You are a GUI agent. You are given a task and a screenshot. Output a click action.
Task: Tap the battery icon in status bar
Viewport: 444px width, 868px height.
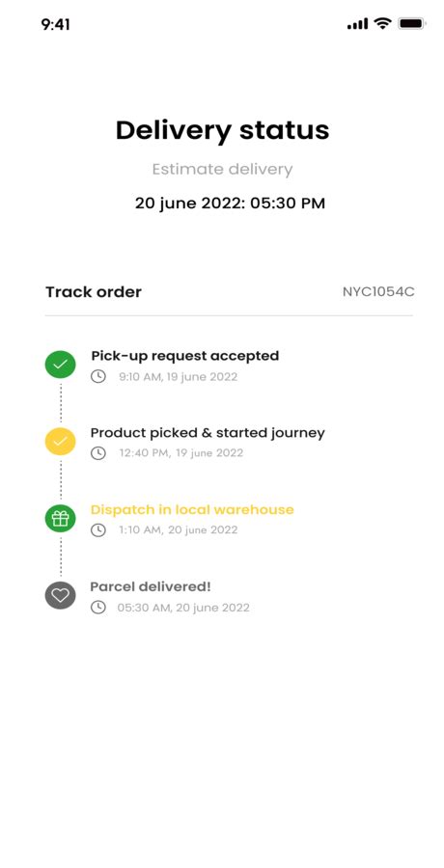[412, 24]
